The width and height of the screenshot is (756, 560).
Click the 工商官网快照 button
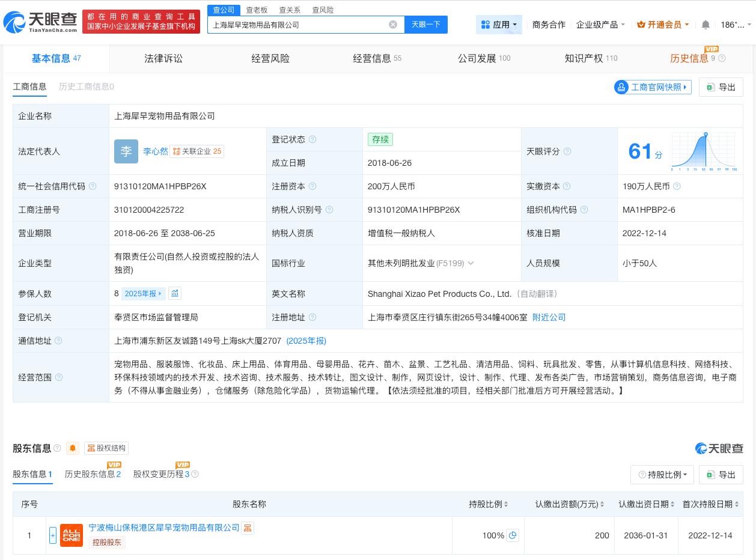(x=653, y=87)
